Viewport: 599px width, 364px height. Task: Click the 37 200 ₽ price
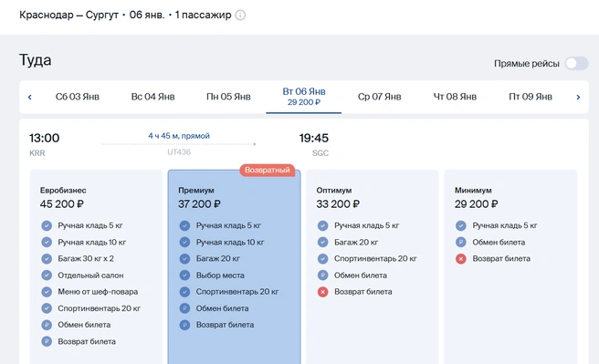click(199, 204)
